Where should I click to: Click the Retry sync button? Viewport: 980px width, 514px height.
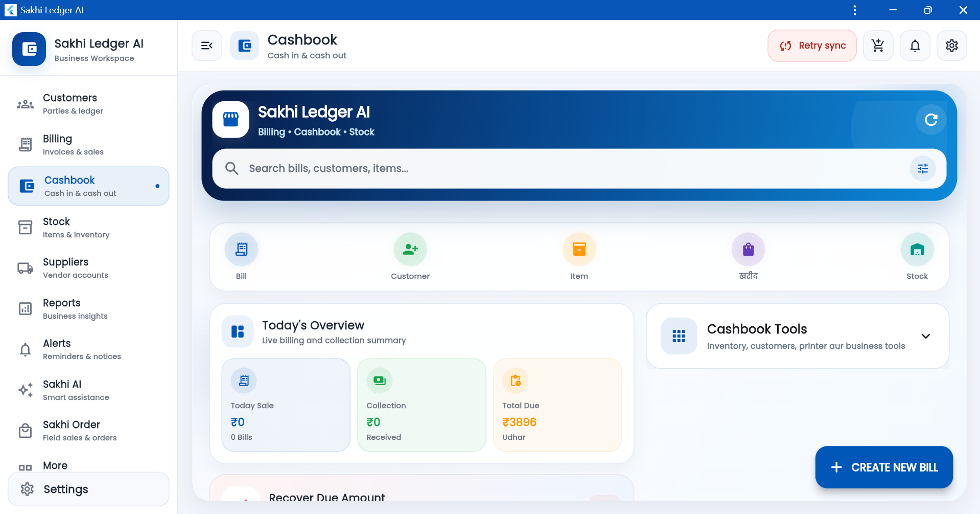tap(812, 46)
